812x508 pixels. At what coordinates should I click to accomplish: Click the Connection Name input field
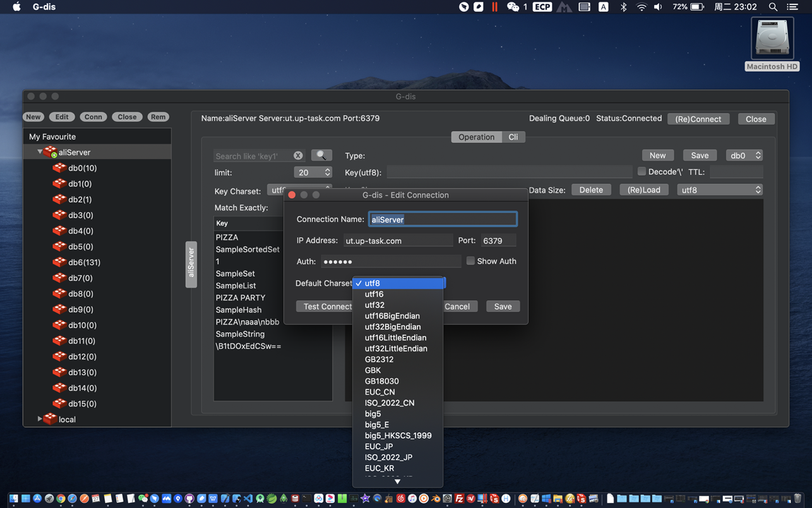click(443, 219)
